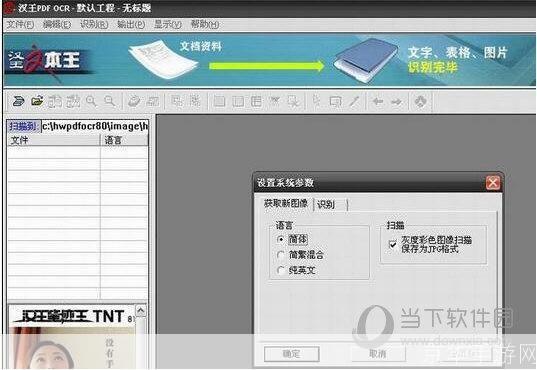
Task: Click the 确定 button
Action: click(291, 354)
